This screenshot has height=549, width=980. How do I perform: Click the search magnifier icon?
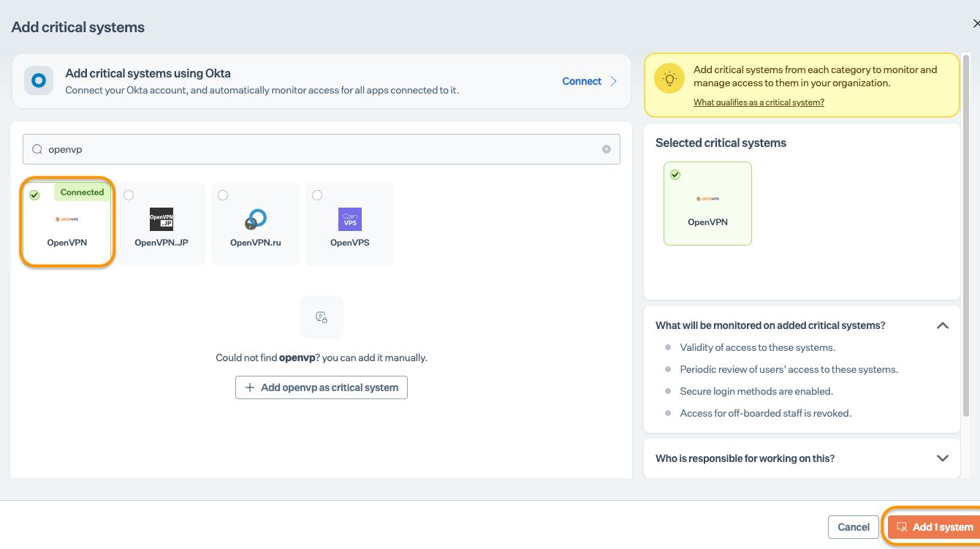pyautogui.click(x=37, y=149)
